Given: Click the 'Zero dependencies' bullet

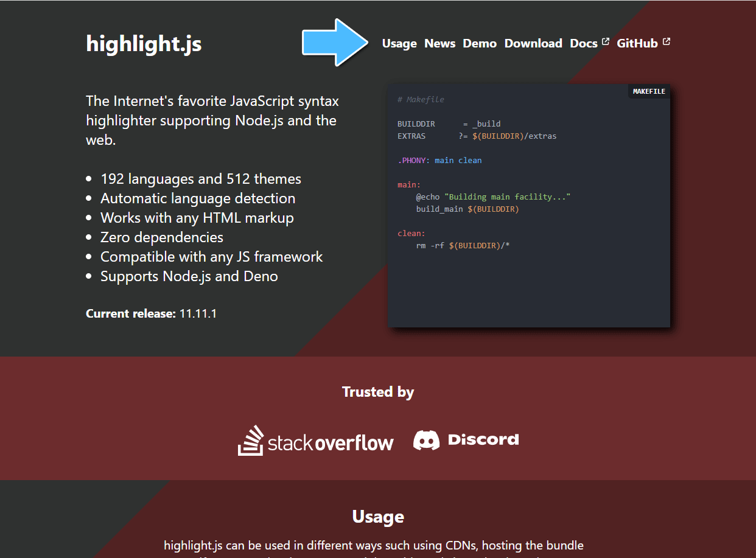Looking at the screenshot, I should tap(162, 237).
